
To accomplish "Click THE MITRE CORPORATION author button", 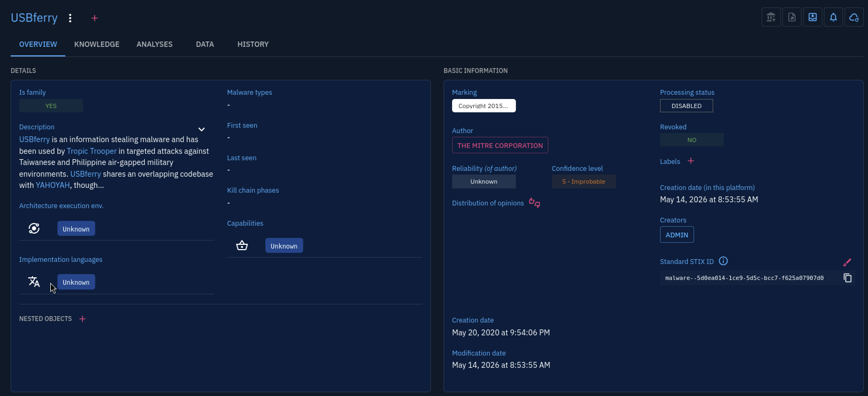I will [x=500, y=145].
